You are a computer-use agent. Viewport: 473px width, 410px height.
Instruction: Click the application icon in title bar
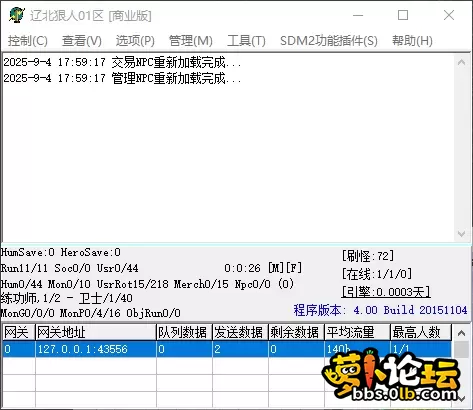[17, 15]
